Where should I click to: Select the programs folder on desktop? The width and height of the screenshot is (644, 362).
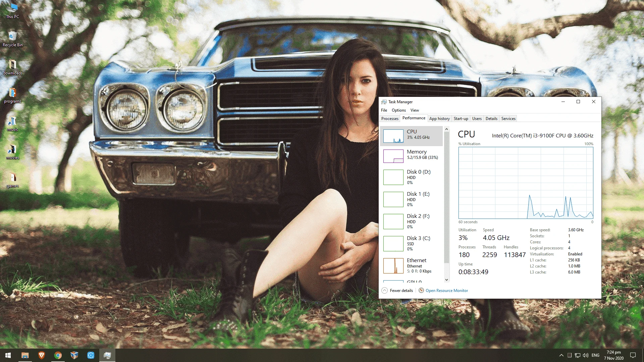[12, 95]
